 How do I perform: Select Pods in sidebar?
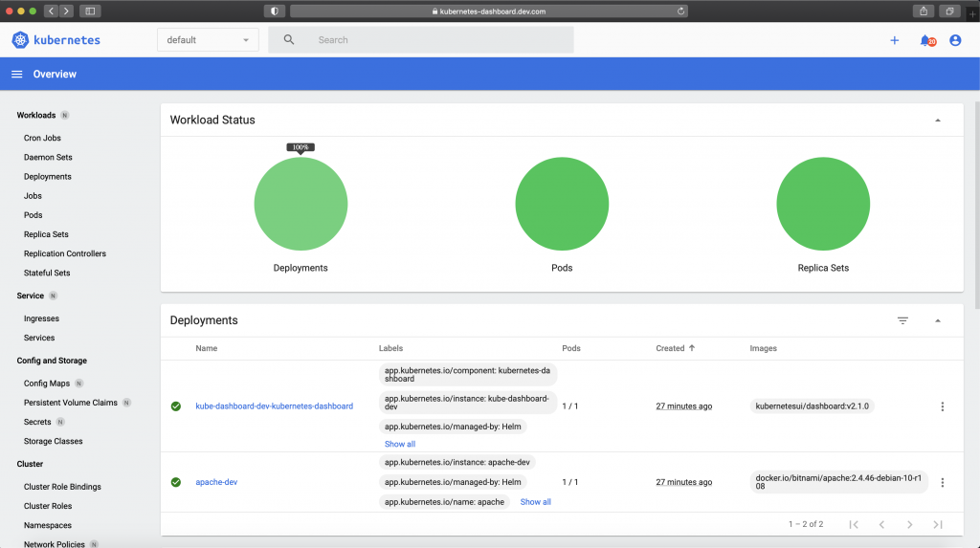pyautogui.click(x=33, y=215)
